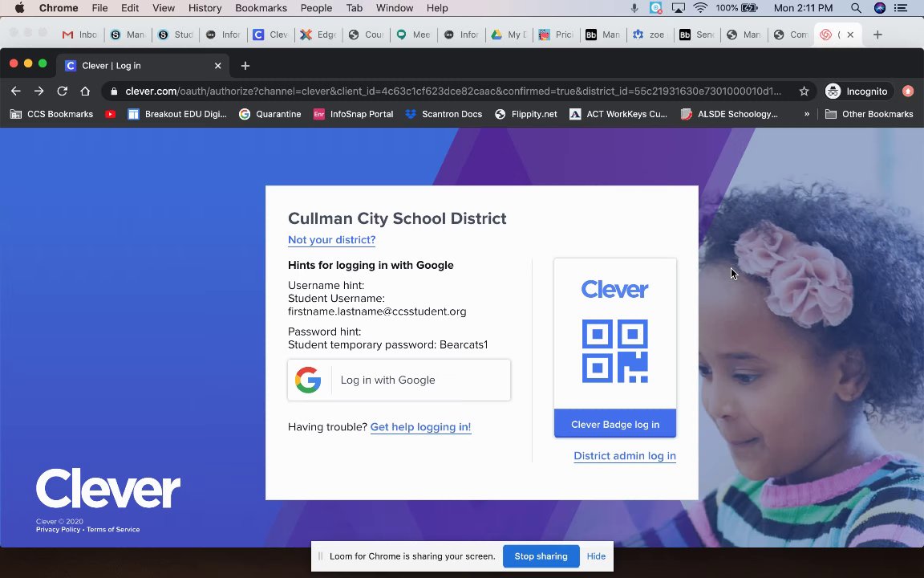924x578 pixels.
Task: Open Siri from the menu bar
Action: (x=880, y=8)
